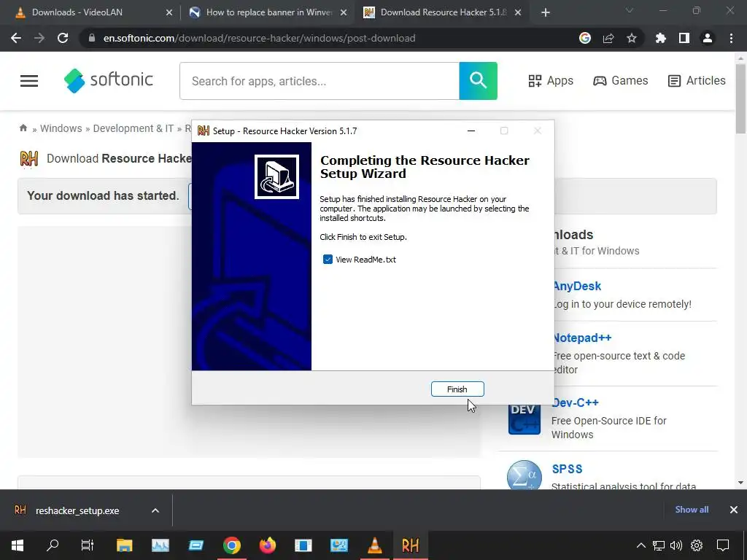Open the Notepad++ sidebar link
Screen dimensions: 747x560
[582, 338]
